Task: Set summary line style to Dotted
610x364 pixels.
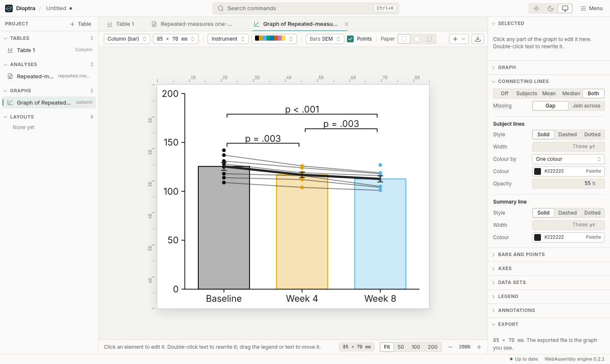Action: click(x=592, y=213)
